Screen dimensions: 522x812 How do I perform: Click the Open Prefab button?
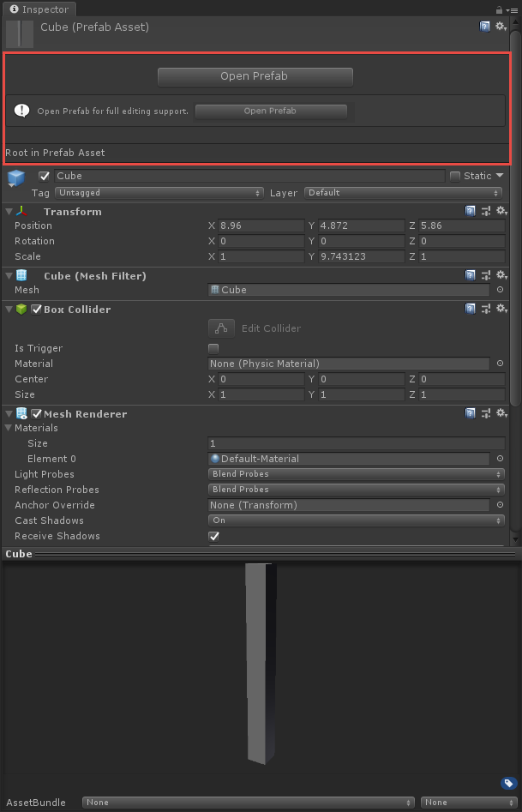pyautogui.click(x=255, y=76)
